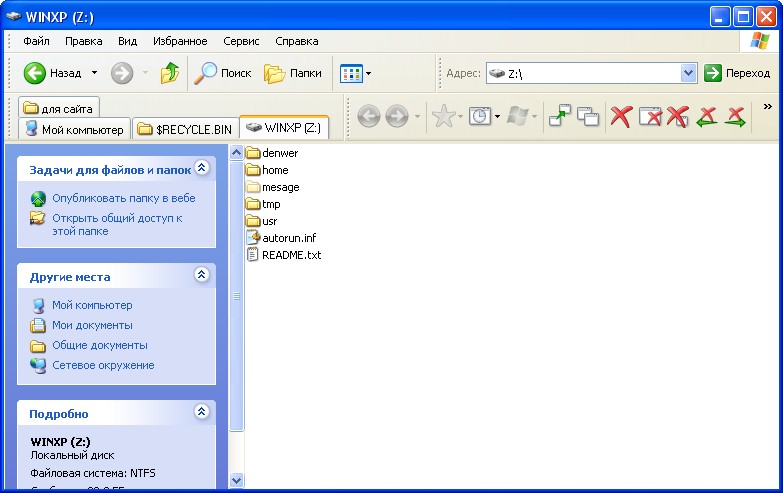Screen dimensions: 783x493
Task: Open view mode dropdown arrow
Action: 369,73
